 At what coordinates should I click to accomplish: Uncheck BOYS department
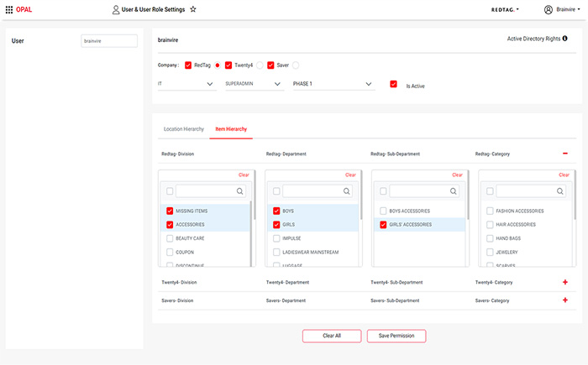click(x=276, y=211)
